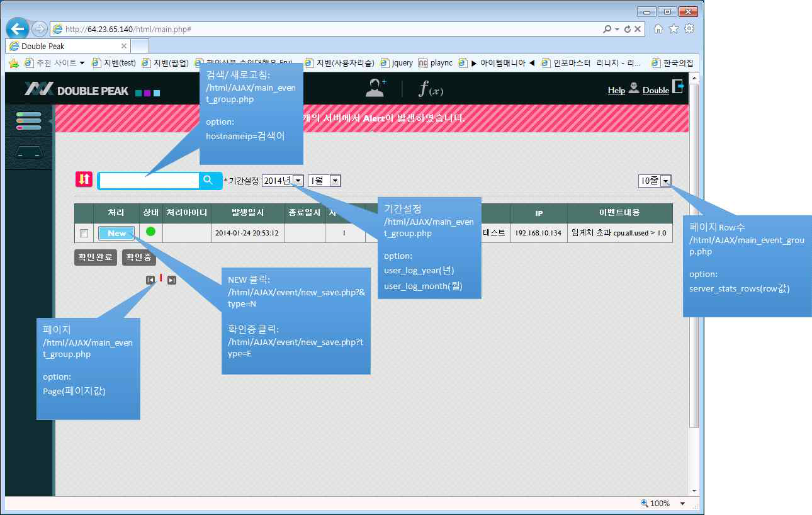Click the stop loading X icon
Image resolution: width=812 pixels, height=515 pixels.
tap(638, 29)
